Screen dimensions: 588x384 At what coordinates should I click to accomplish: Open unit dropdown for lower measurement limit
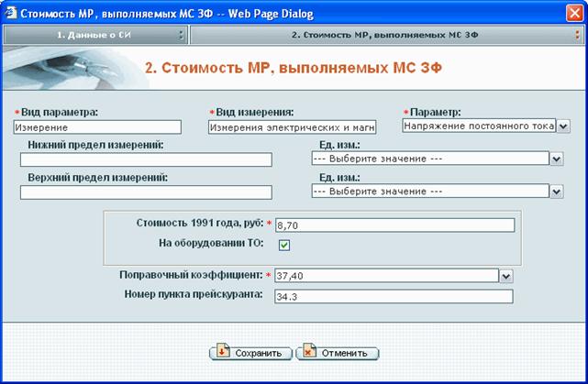click(557, 159)
